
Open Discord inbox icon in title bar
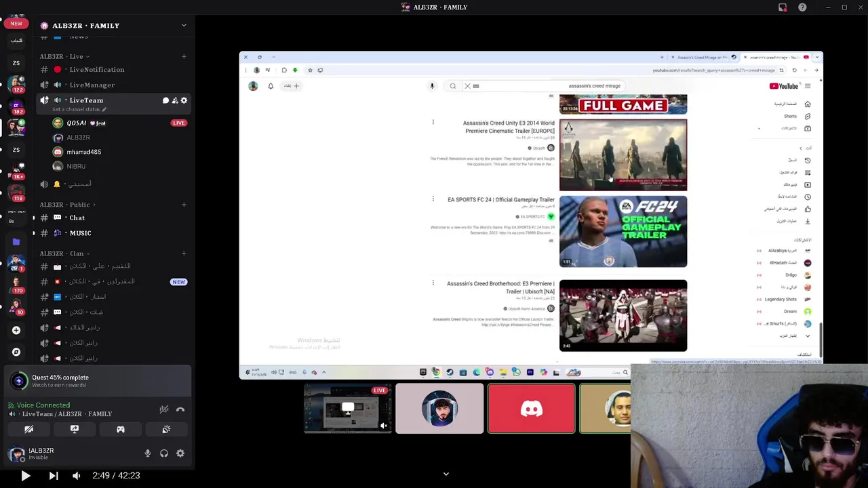tap(783, 7)
